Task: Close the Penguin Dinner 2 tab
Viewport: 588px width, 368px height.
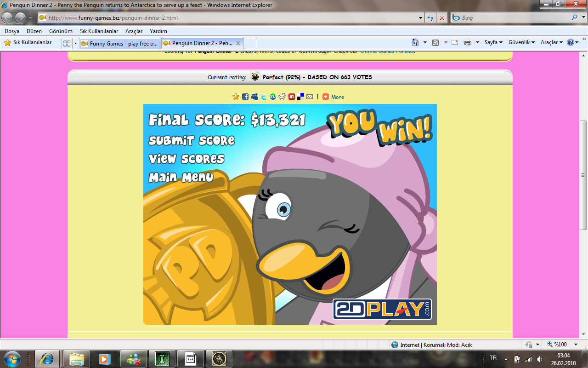Action: coord(238,43)
